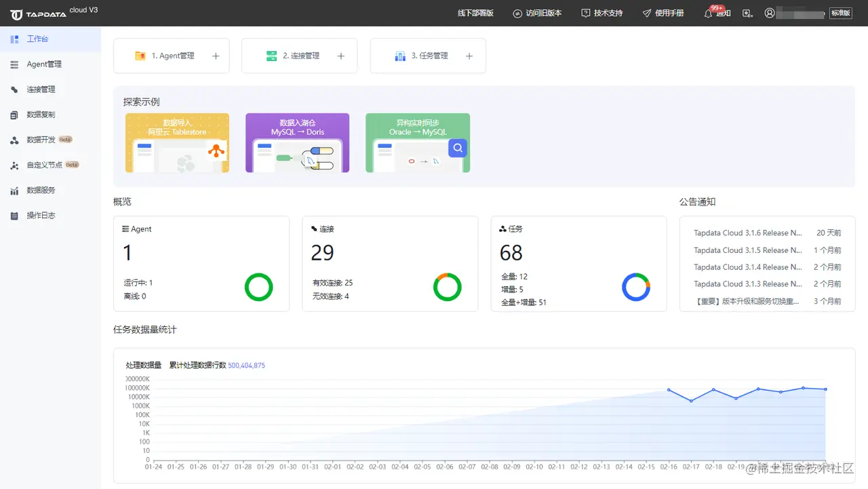The width and height of the screenshot is (868, 489).
Task: Click the 500,404,875 cumulative rows value
Action: tap(246, 366)
